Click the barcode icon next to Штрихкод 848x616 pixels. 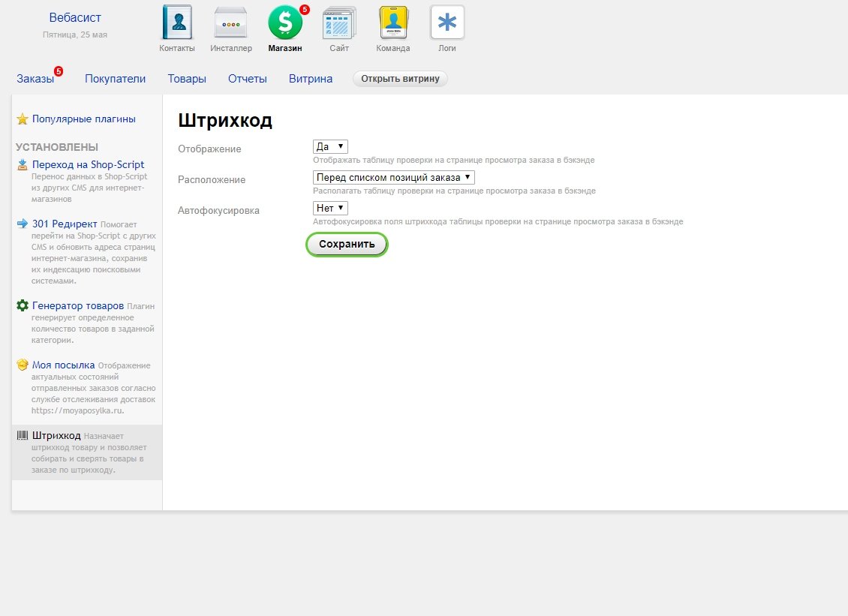(23, 435)
